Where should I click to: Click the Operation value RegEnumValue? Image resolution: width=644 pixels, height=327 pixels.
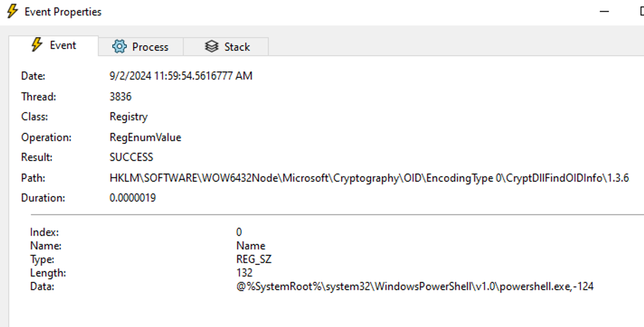145,138
